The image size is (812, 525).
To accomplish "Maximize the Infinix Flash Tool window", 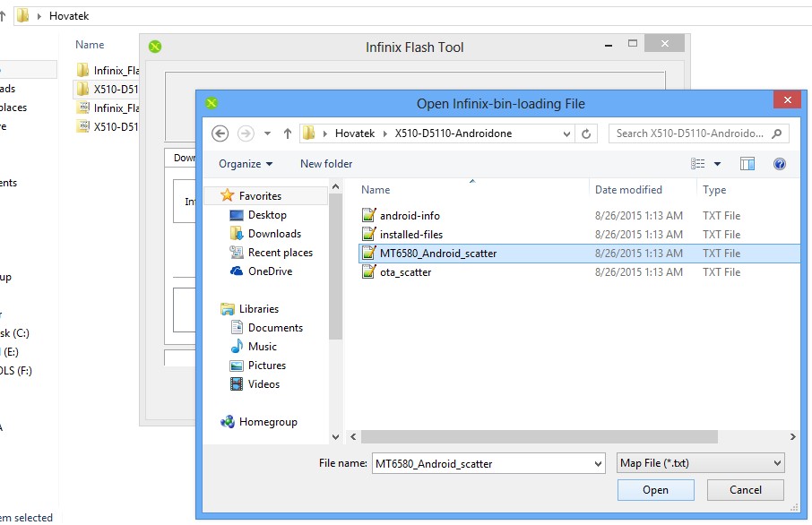I will (x=633, y=44).
